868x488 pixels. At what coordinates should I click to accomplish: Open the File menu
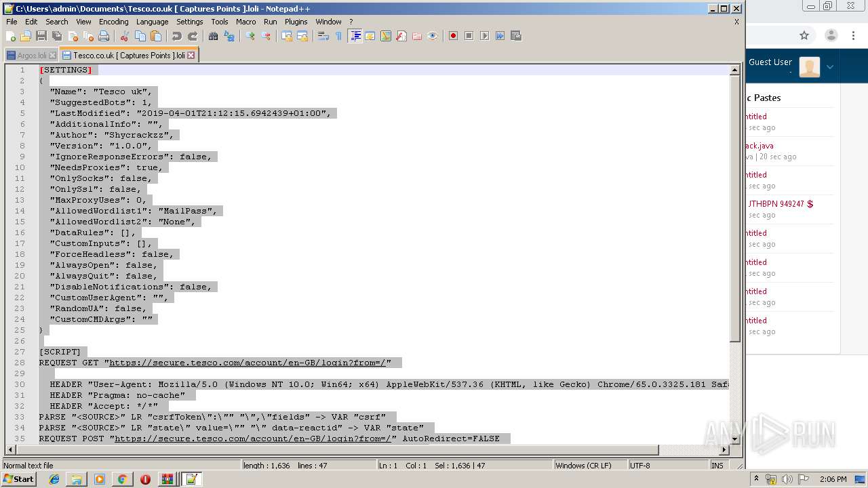(x=12, y=22)
